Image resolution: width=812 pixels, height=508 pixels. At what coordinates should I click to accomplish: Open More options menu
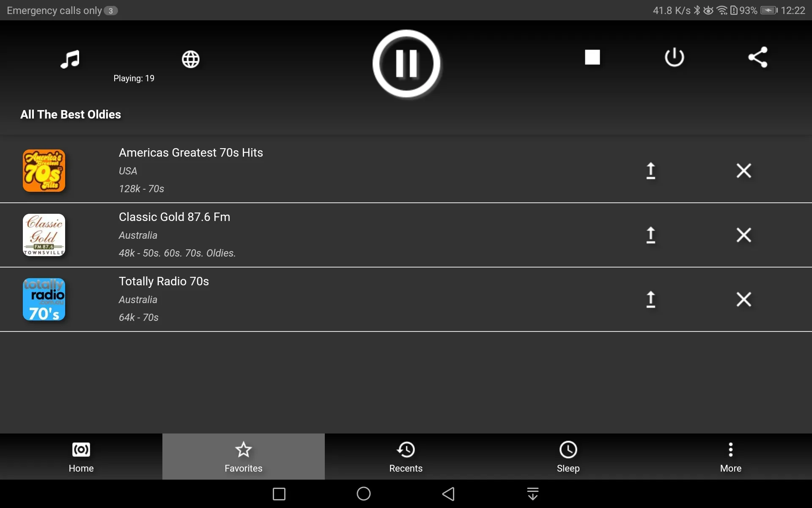point(731,456)
